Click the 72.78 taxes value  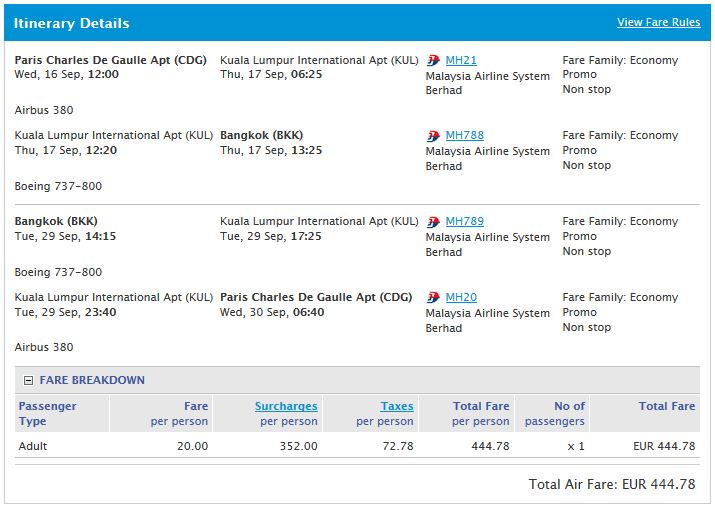point(398,446)
